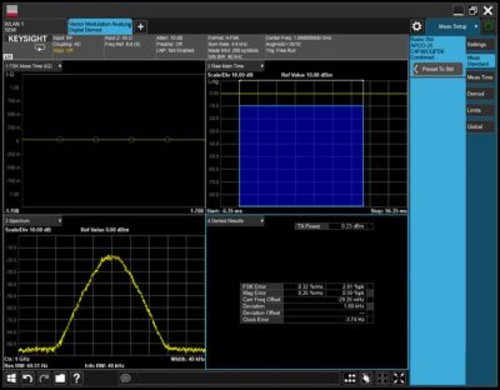The height and width of the screenshot is (390, 500).
Task: Click Ref Value in Spectrum pane
Action: [105, 230]
